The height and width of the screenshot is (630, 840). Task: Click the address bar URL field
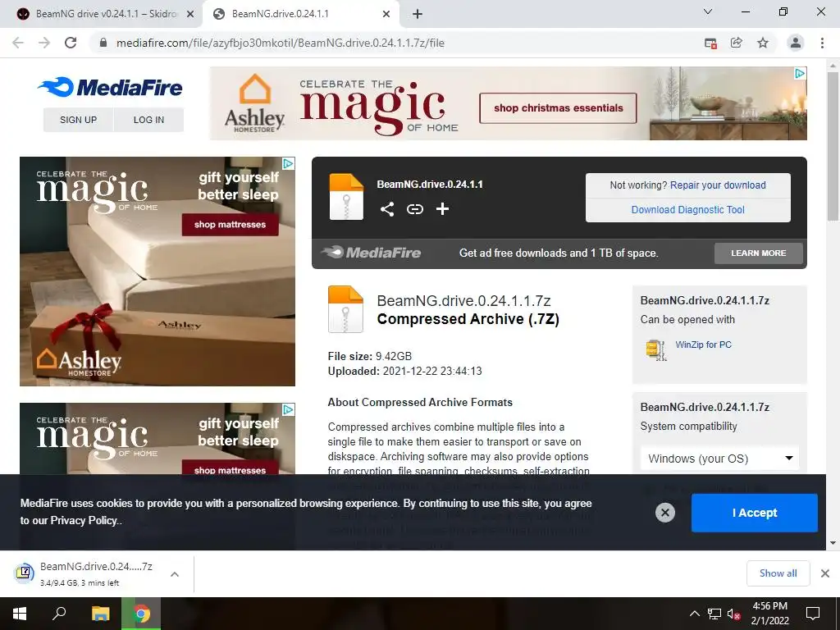(396, 43)
